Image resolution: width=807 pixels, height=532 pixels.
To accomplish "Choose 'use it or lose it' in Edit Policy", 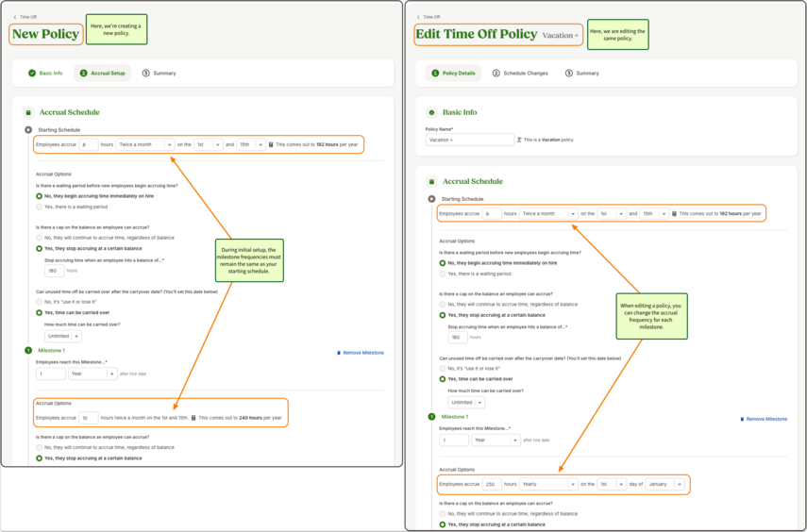I will click(443, 369).
